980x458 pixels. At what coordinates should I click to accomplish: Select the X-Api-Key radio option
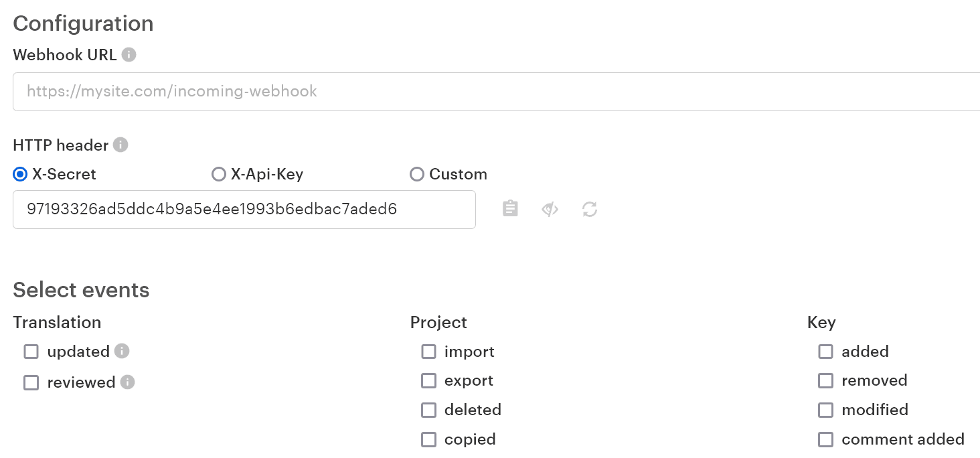[x=218, y=174]
